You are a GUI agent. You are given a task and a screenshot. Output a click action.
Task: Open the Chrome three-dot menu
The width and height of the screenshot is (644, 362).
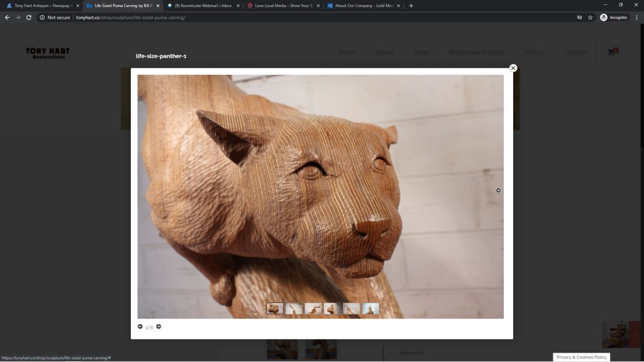tap(636, 18)
